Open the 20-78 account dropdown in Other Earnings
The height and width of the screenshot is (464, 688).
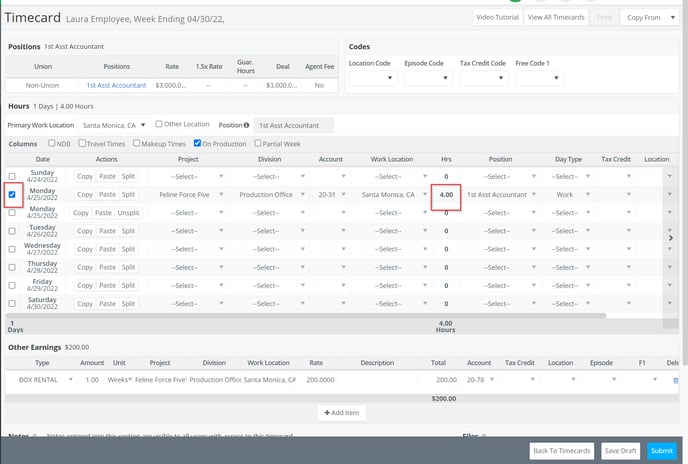(480, 380)
